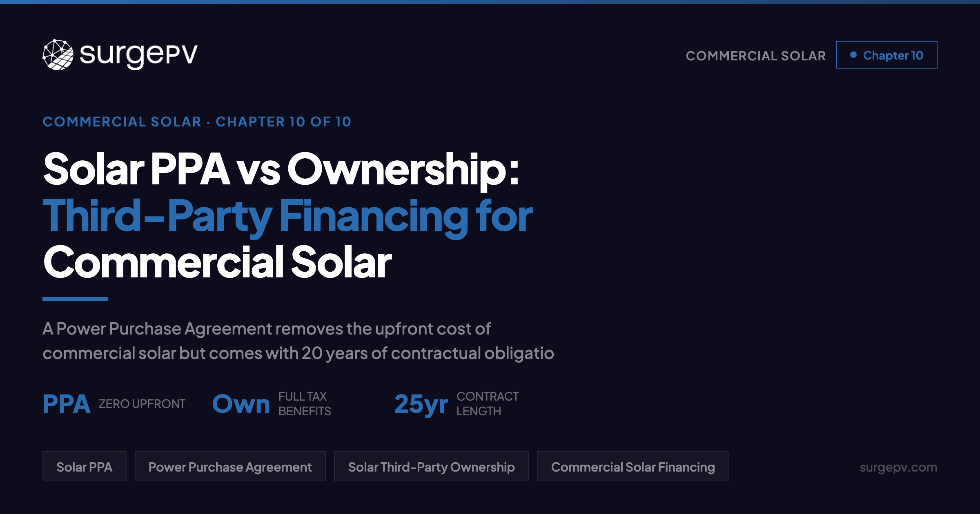Toggle the Solar PPA tag
This screenshot has width=980, height=514.
[x=85, y=467]
